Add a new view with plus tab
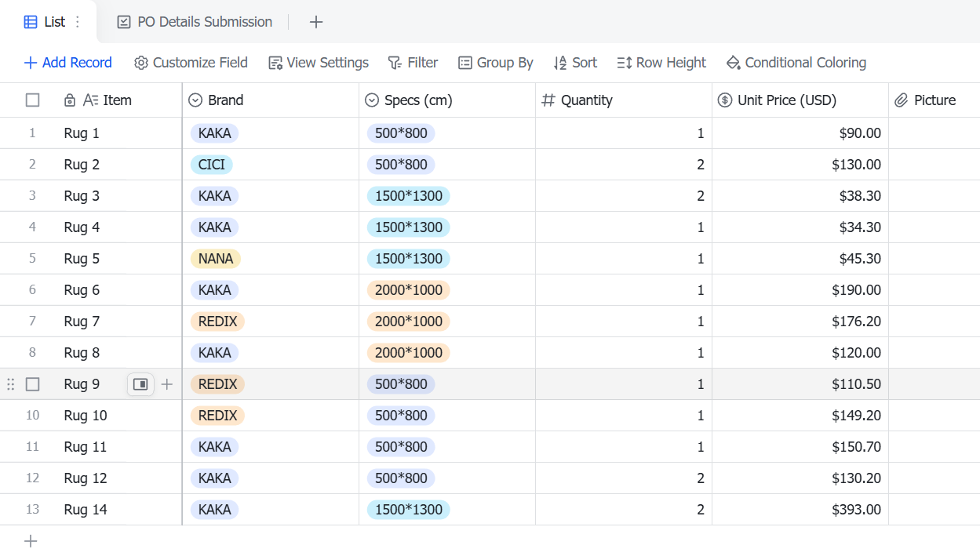 [316, 22]
